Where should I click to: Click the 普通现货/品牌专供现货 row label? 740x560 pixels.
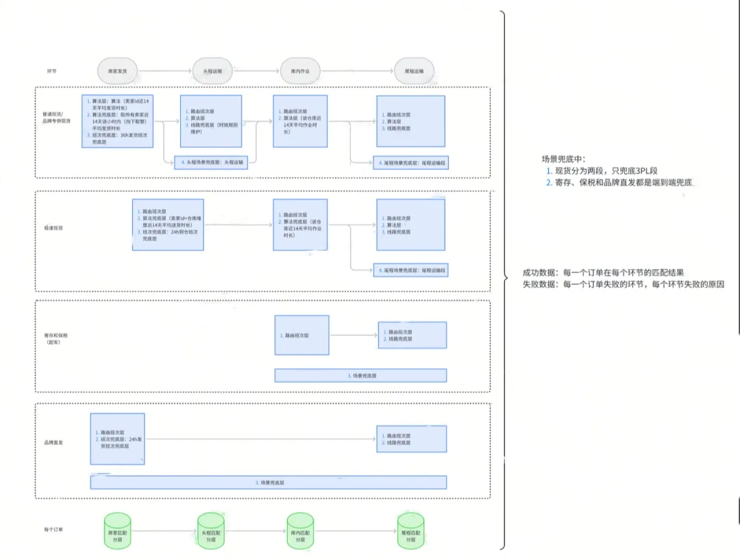[x=57, y=117]
